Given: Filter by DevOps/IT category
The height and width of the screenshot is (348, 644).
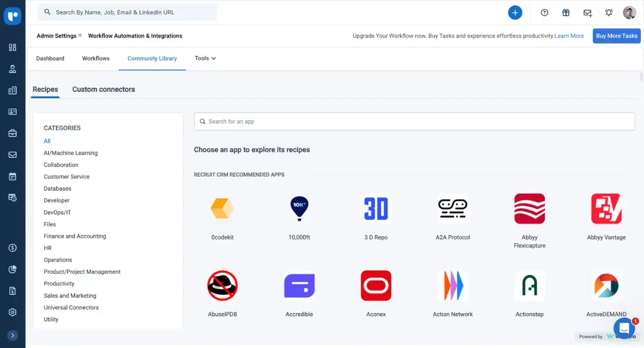Looking at the screenshot, I should pos(57,212).
